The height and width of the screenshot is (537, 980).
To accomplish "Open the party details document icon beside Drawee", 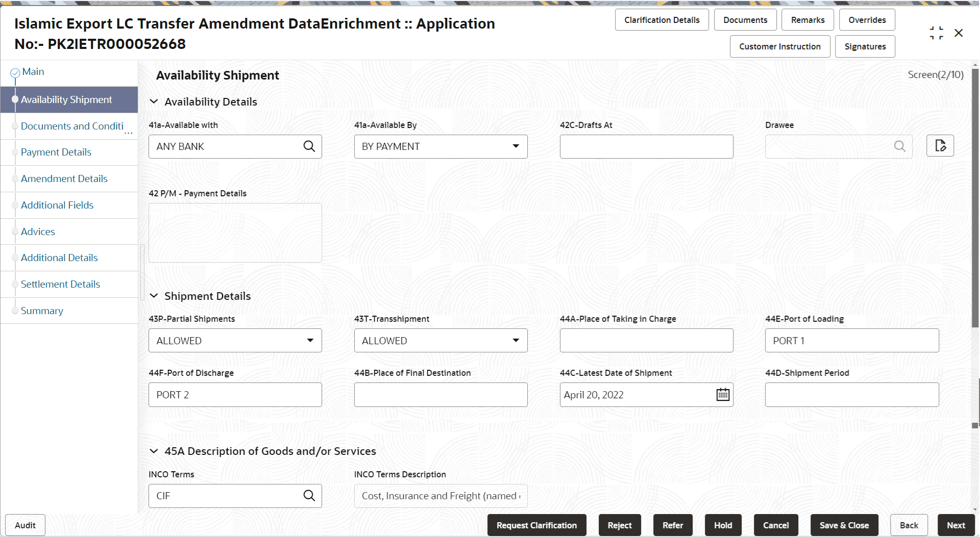I will pos(940,146).
